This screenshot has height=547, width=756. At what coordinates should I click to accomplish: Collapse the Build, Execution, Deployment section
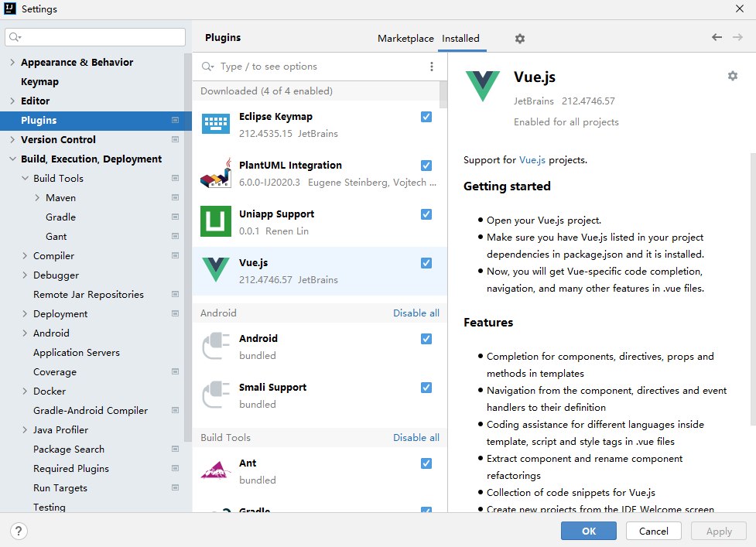point(12,159)
